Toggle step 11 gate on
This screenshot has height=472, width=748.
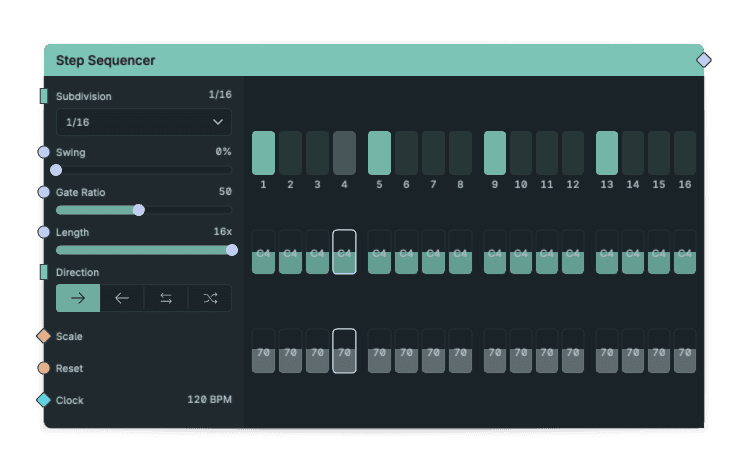[x=547, y=153]
